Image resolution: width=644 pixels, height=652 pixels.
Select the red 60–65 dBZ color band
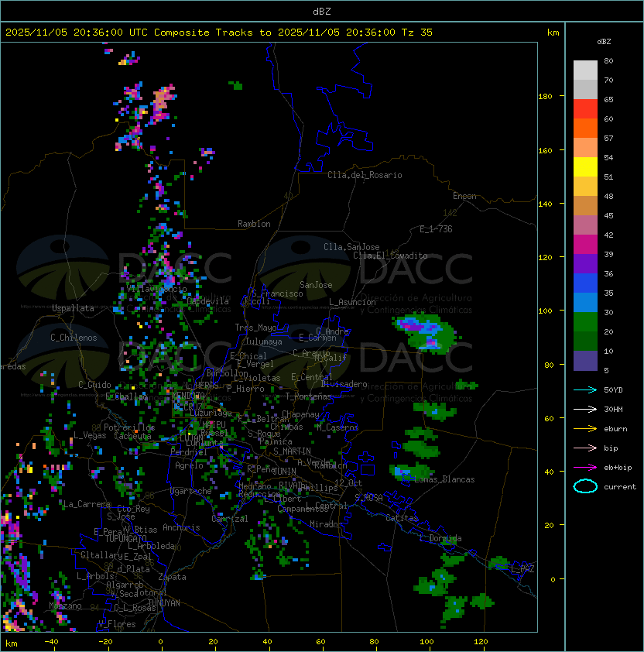pyautogui.click(x=585, y=109)
